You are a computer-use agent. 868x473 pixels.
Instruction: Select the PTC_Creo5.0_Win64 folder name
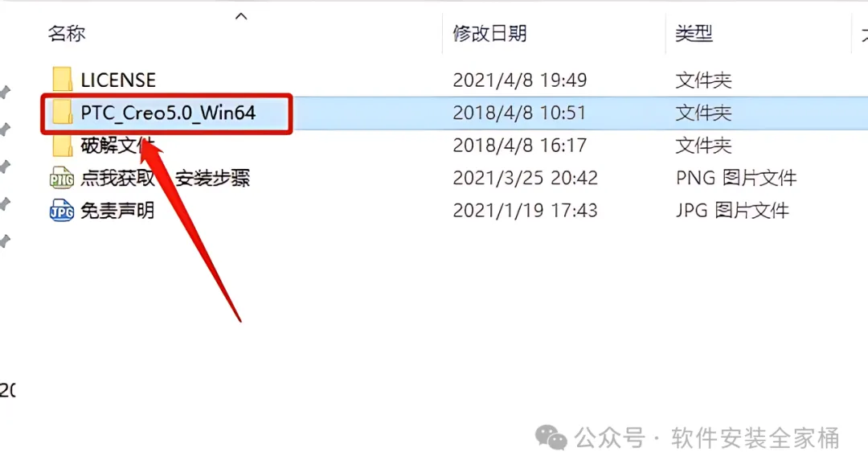(168, 113)
